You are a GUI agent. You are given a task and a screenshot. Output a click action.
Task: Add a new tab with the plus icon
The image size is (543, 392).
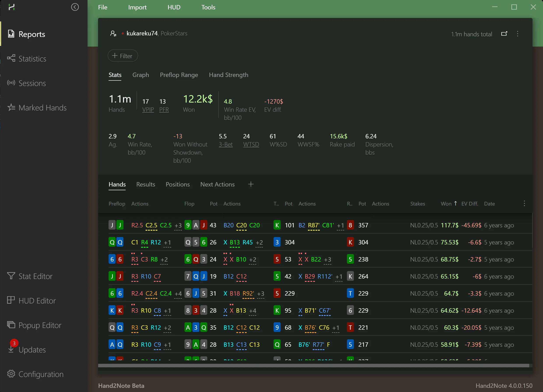tap(251, 184)
